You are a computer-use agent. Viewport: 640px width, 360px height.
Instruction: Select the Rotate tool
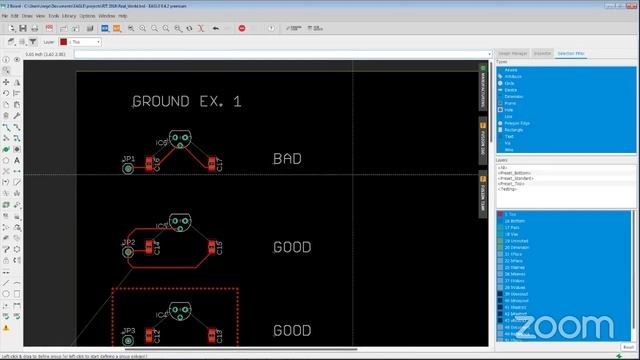click(6, 93)
